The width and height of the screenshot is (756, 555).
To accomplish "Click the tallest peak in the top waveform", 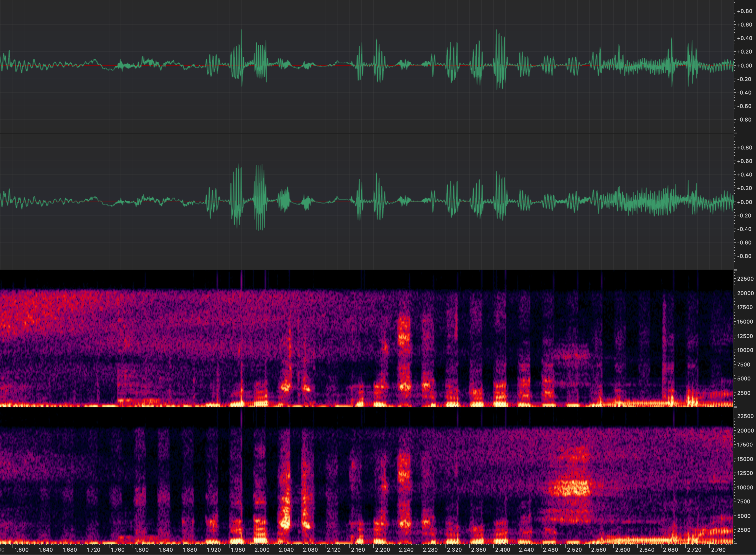I will point(241,31).
